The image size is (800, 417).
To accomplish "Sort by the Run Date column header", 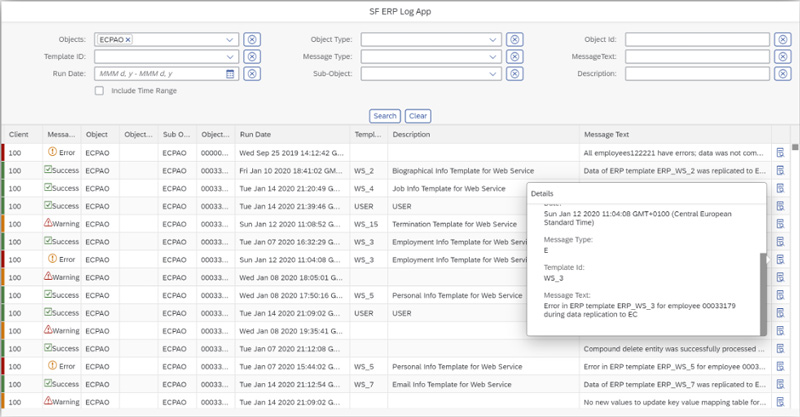I will (292, 135).
